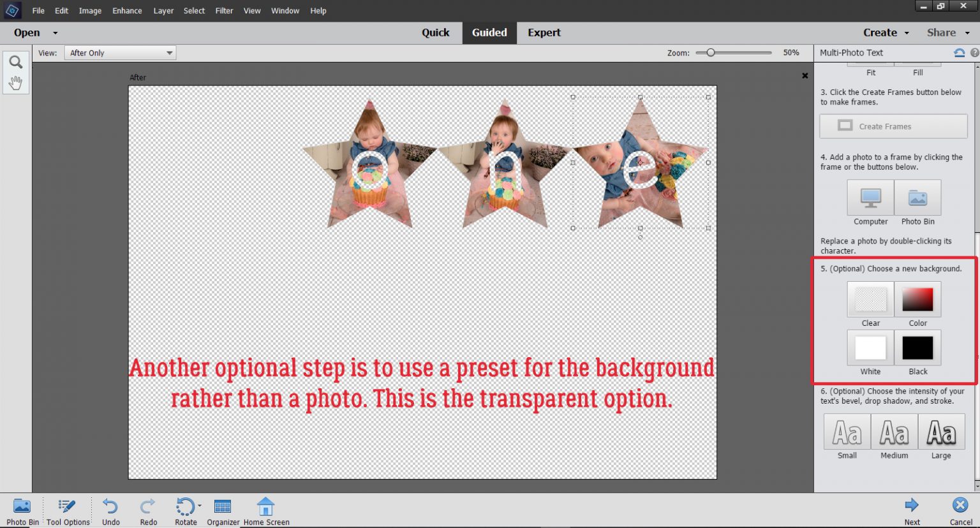The width and height of the screenshot is (980, 528).
Task: Switch to the Expert tab
Action: point(543,33)
